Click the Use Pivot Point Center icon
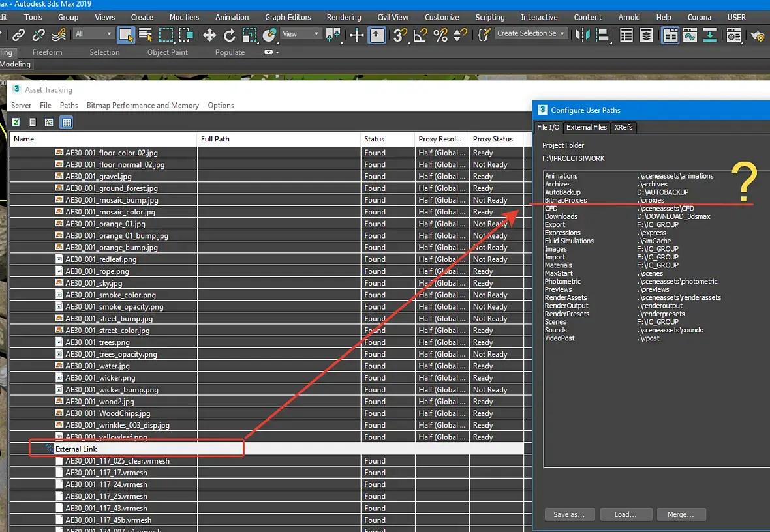This screenshot has width=770, height=532. [x=333, y=35]
